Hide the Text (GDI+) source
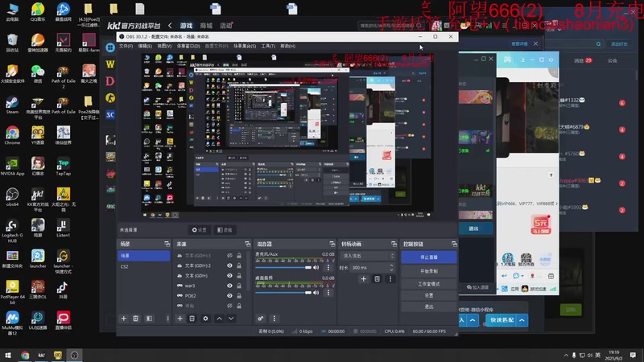Viewport: 644px width, 362px height. click(x=229, y=276)
